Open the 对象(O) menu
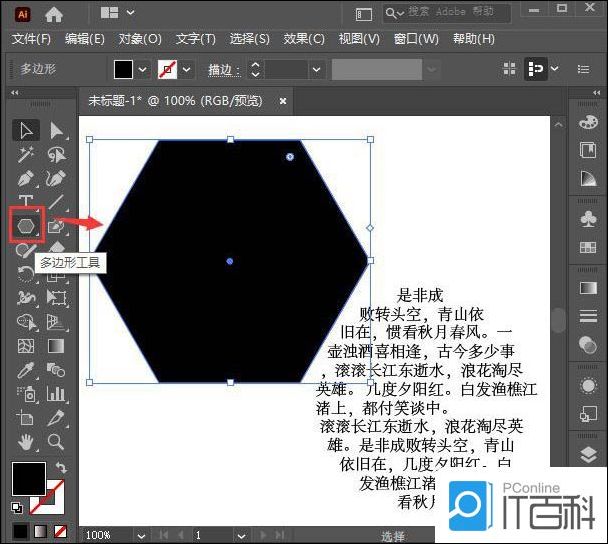This screenshot has width=608, height=544. coord(140,39)
